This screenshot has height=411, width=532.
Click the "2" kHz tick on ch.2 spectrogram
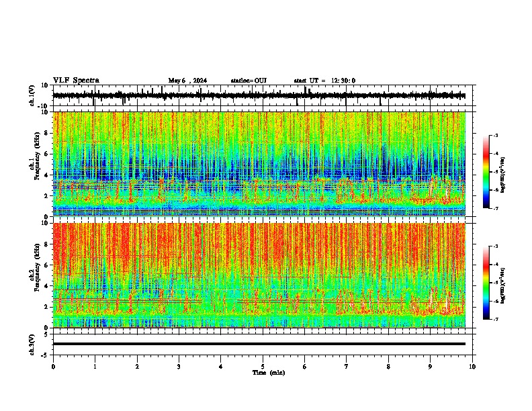tap(47, 307)
